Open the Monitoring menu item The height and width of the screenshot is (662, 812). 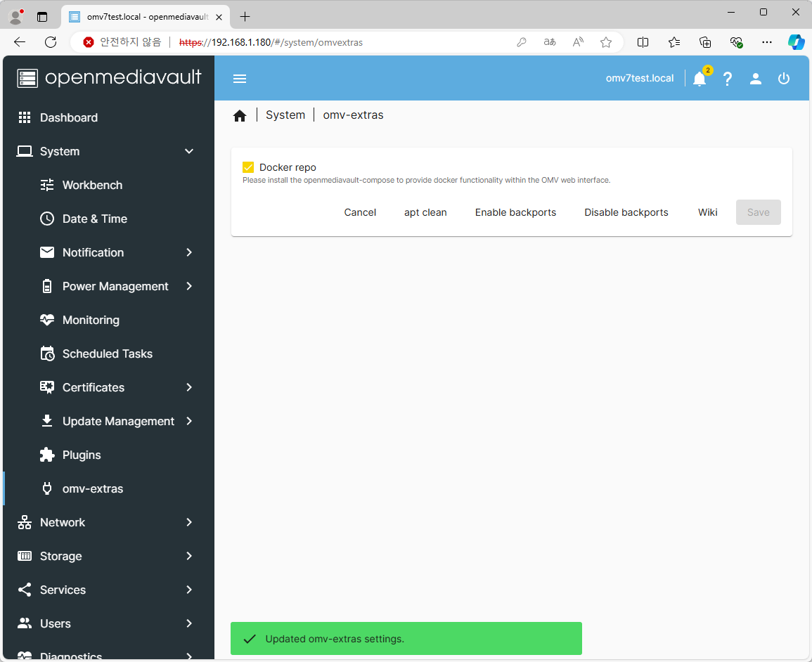click(x=109, y=320)
